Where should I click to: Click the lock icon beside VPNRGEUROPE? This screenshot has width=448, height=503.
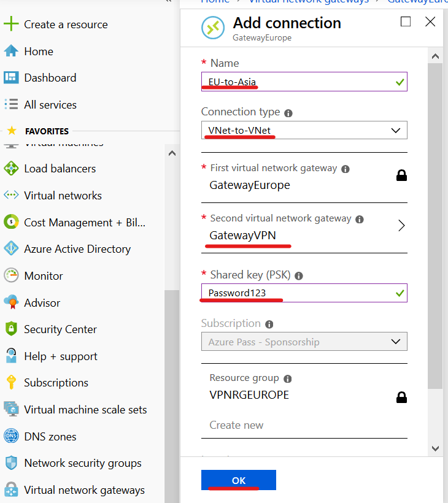pos(401,397)
